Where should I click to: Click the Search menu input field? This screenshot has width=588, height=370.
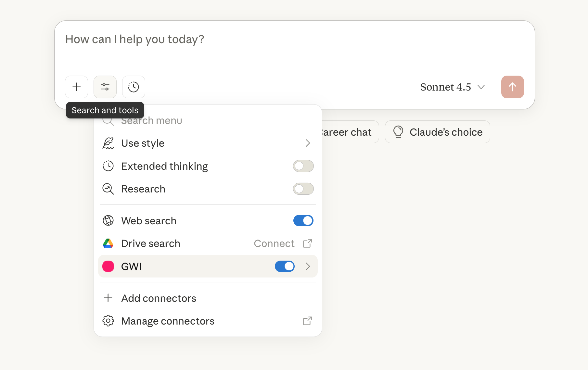coord(195,121)
